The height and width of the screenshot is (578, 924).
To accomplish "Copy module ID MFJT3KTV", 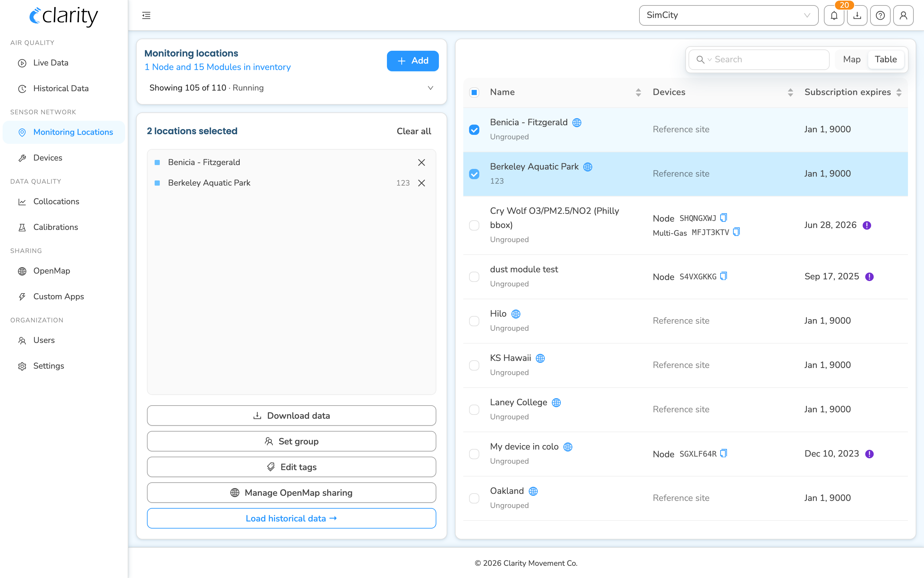I will click(737, 232).
